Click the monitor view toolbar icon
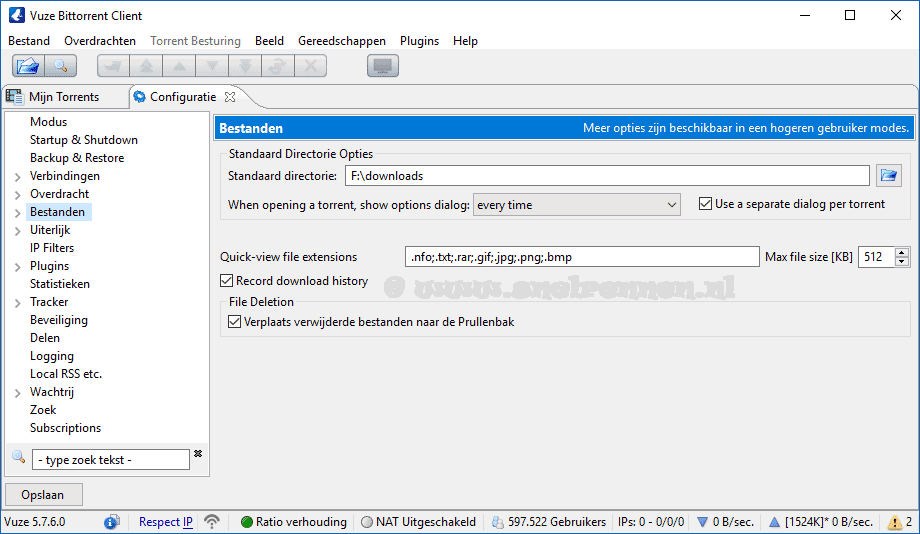920x534 pixels. [x=383, y=66]
